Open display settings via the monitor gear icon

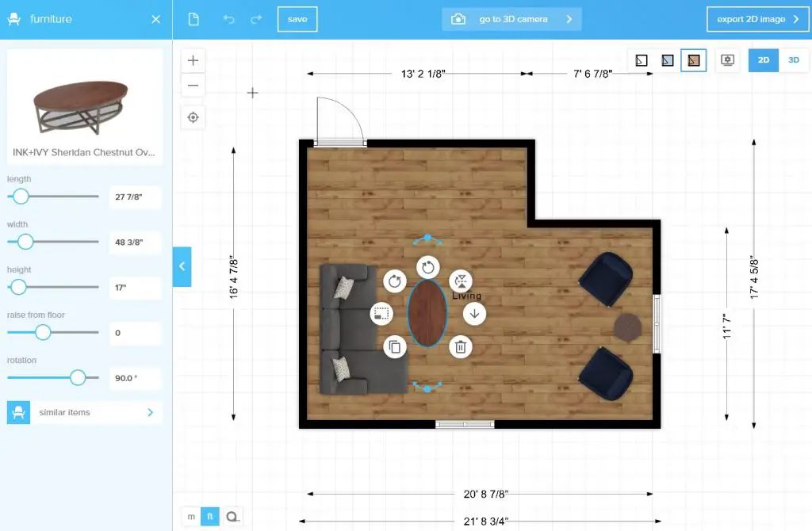pos(727,59)
